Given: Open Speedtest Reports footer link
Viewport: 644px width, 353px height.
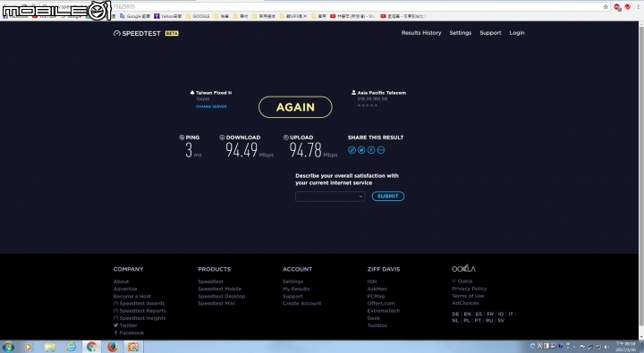Looking at the screenshot, I should point(140,311).
